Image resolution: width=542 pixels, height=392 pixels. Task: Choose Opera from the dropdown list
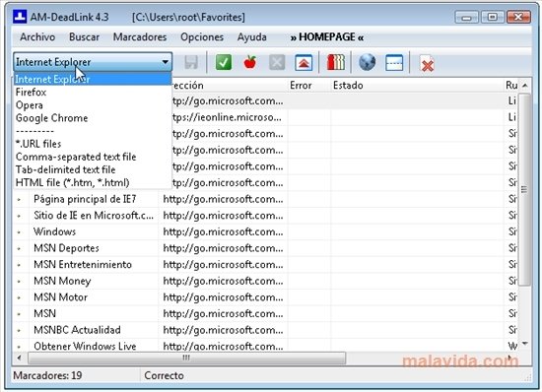[93, 105]
